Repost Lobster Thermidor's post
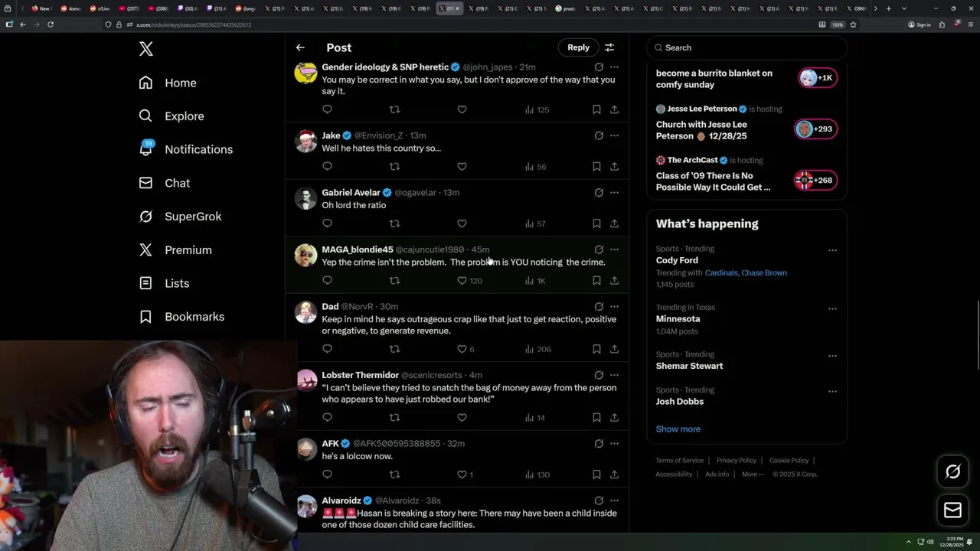 click(394, 417)
